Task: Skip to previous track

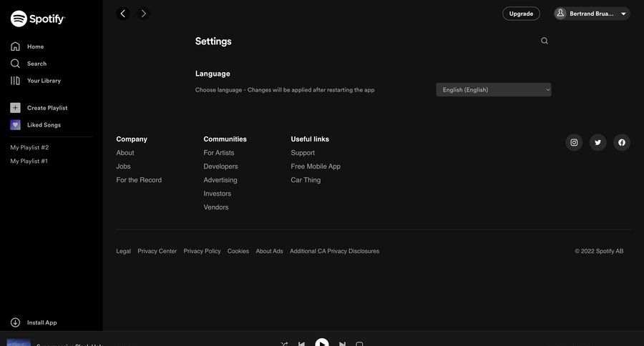Action: point(301,344)
